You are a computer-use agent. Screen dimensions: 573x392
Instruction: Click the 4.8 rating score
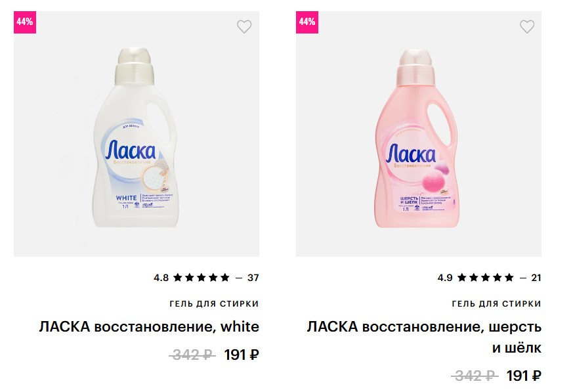161,278
